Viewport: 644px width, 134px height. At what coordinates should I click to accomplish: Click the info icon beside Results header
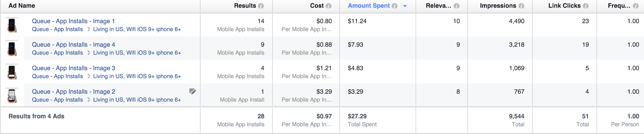[261, 6]
